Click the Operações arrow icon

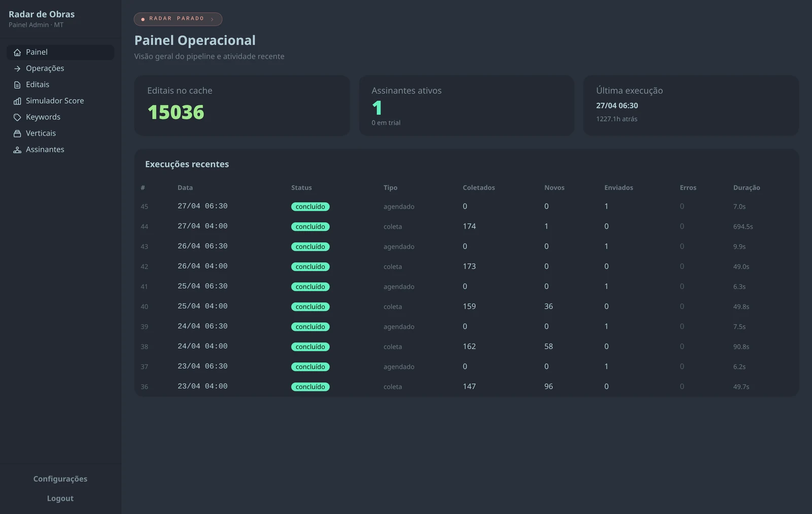point(17,68)
